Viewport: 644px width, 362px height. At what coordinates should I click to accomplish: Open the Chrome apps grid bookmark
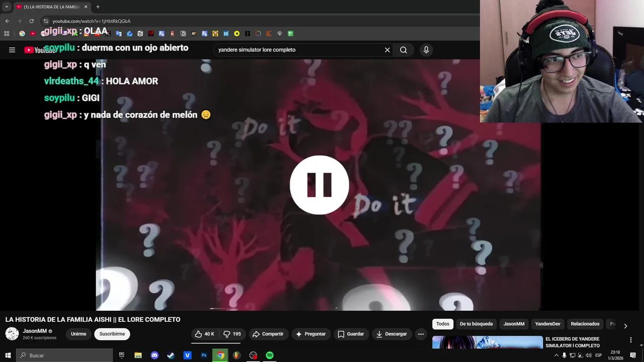pyautogui.click(x=7, y=34)
